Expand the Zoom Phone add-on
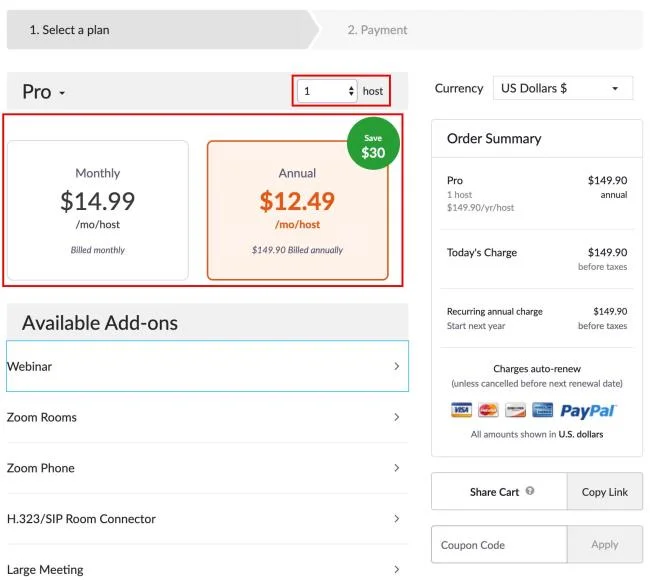650x580 pixels. (207, 468)
